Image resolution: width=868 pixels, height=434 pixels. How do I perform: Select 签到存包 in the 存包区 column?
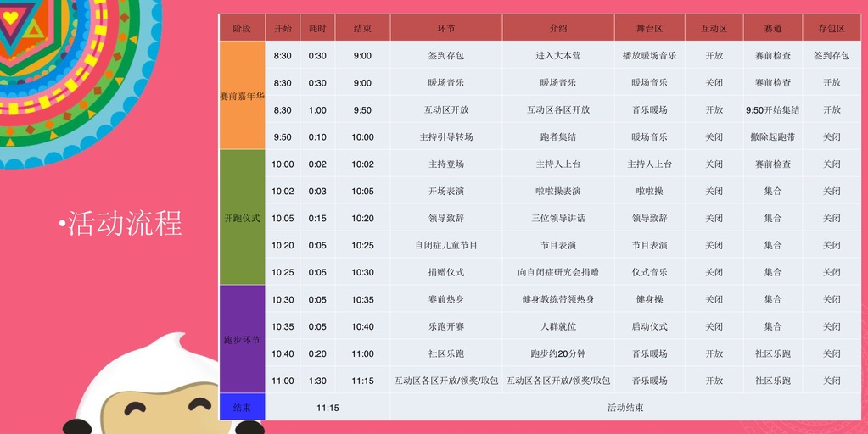click(x=832, y=55)
